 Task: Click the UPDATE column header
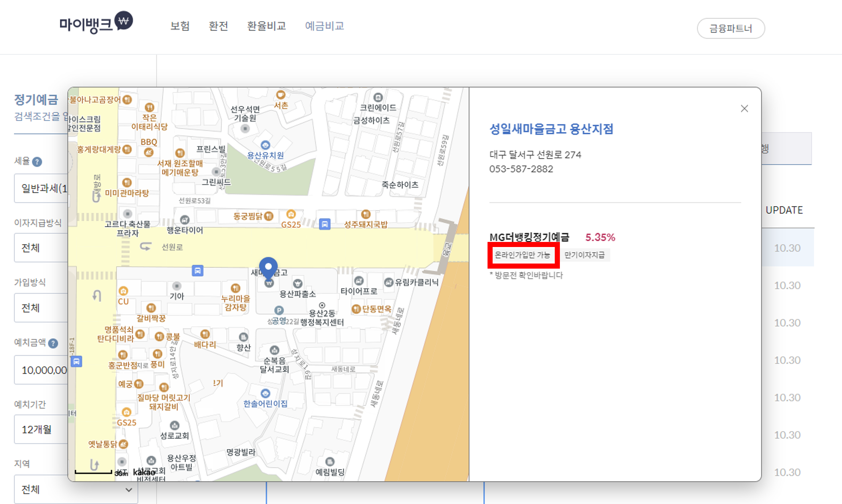tap(784, 210)
